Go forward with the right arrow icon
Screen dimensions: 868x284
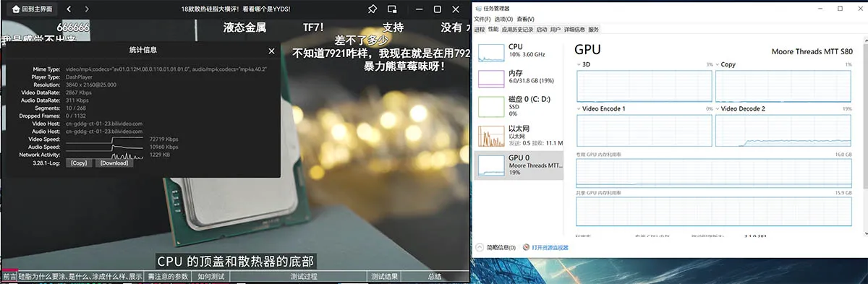[87, 9]
